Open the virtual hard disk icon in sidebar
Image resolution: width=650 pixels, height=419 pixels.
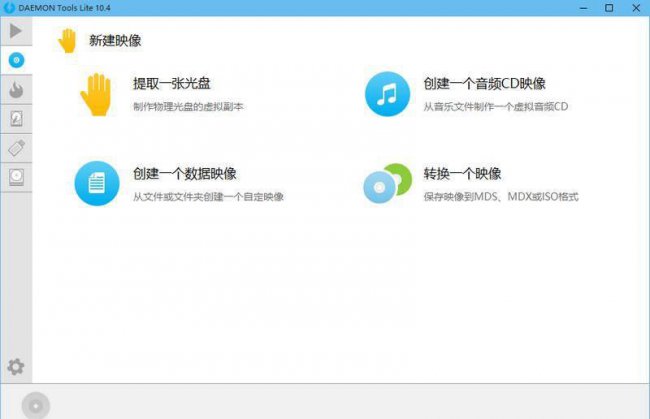pos(16,119)
